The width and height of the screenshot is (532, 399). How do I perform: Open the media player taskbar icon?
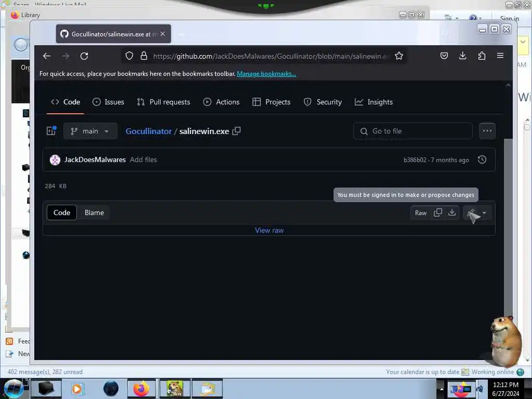pyautogui.click(x=77, y=389)
